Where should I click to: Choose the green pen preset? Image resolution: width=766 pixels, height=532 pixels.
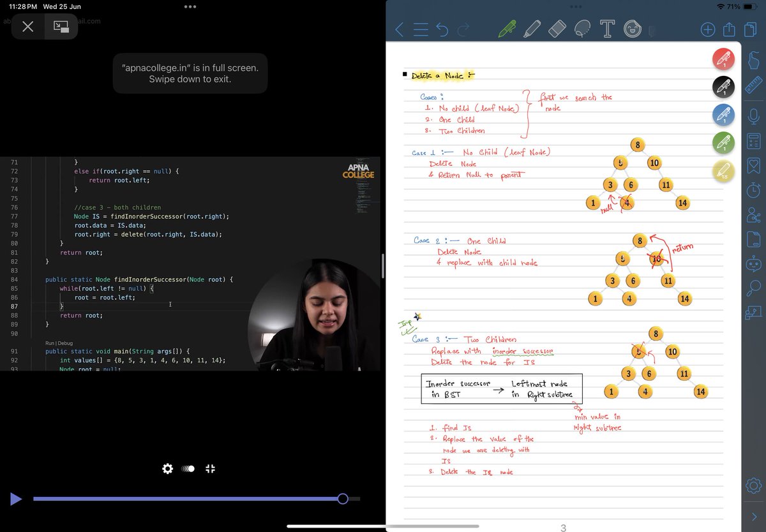723,143
